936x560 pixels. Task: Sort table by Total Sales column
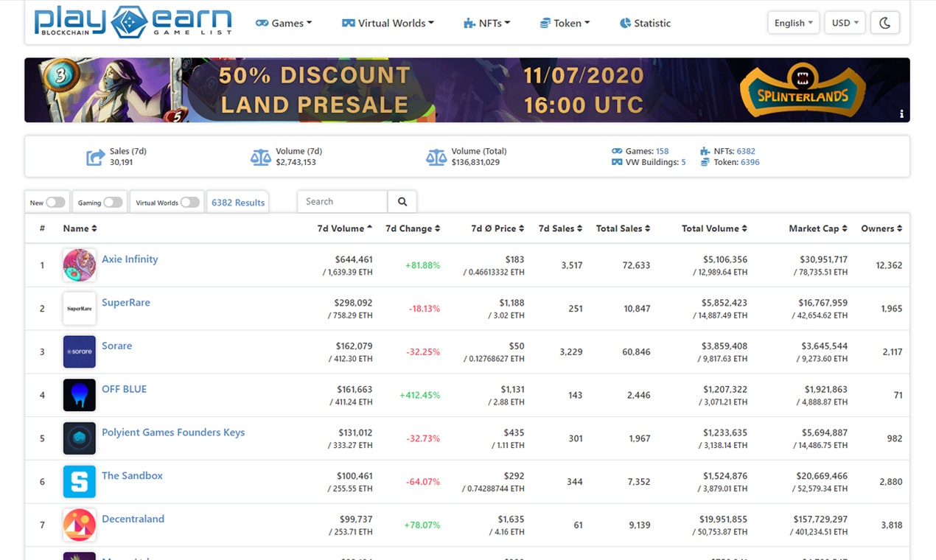pyautogui.click(x=624, y=228)
